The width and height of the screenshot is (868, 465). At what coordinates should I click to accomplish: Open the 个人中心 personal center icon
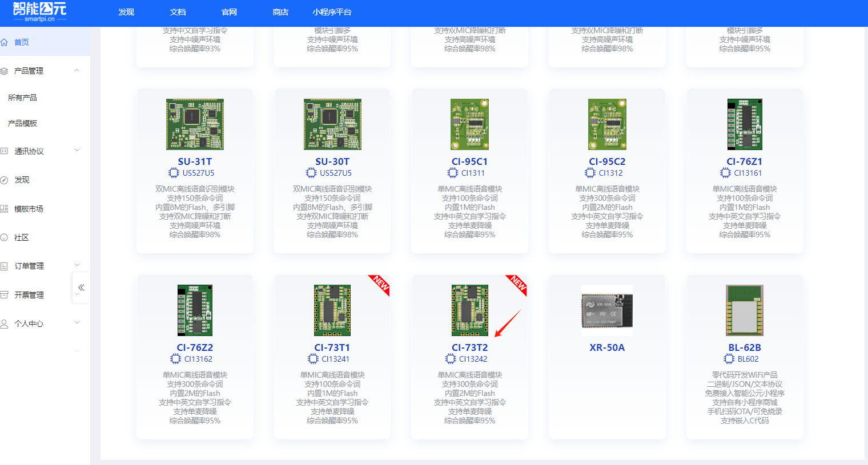point(6,323)
